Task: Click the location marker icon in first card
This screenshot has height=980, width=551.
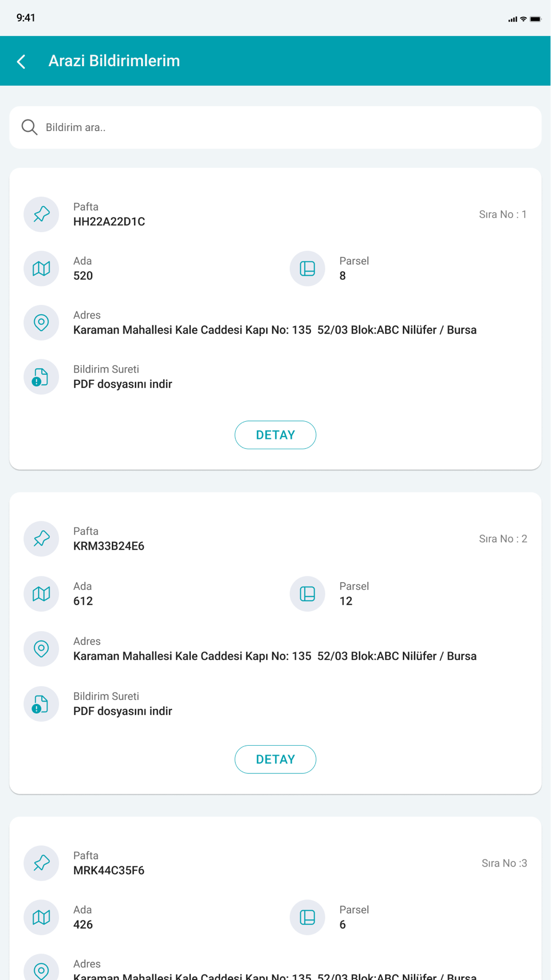Action: click(x=41, y=322)
